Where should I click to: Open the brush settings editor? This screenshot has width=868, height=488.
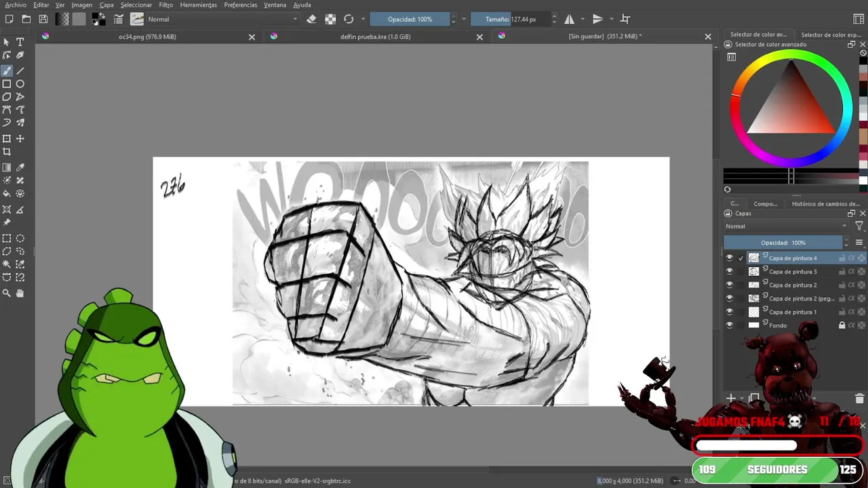(x=119, y=19)
